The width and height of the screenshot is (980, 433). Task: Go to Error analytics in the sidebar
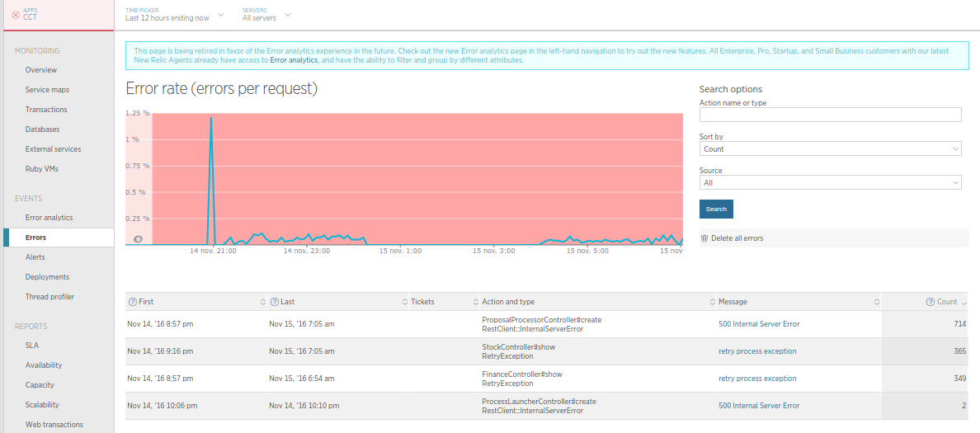click(x=49, y=218)
